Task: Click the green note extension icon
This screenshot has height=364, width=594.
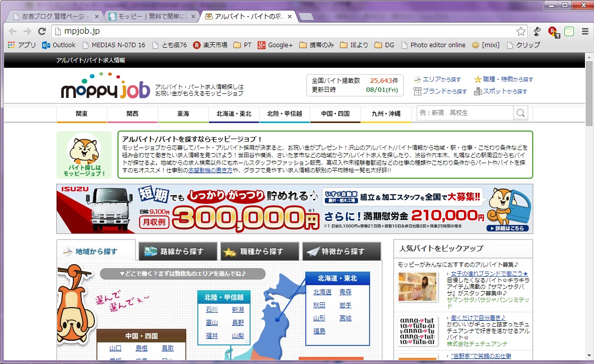Action: pyautogui.click(x=569, y=32)
